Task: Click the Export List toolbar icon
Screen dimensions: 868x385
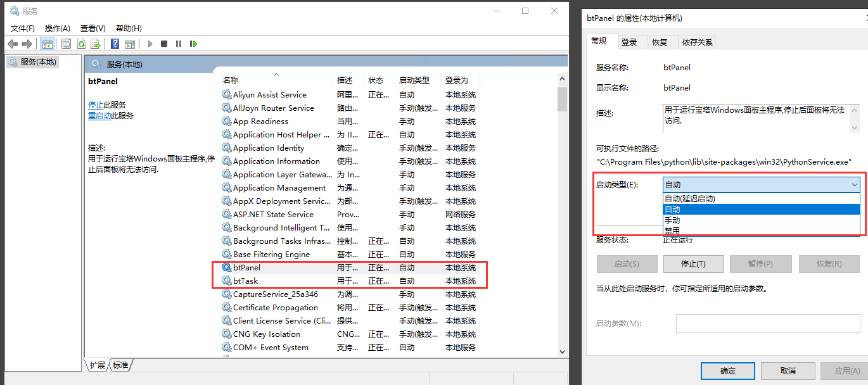Action: tap(96, 44)
